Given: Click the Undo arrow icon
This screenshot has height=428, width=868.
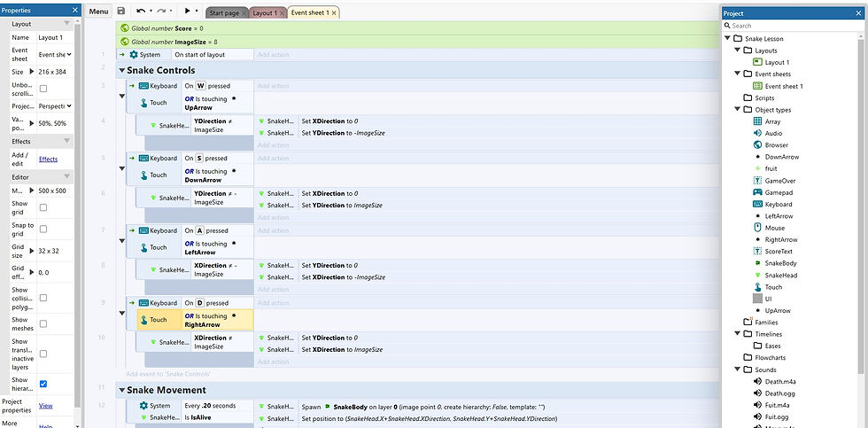Looking at the screenshot, I should pyautogui.click(x=141, y=11).
